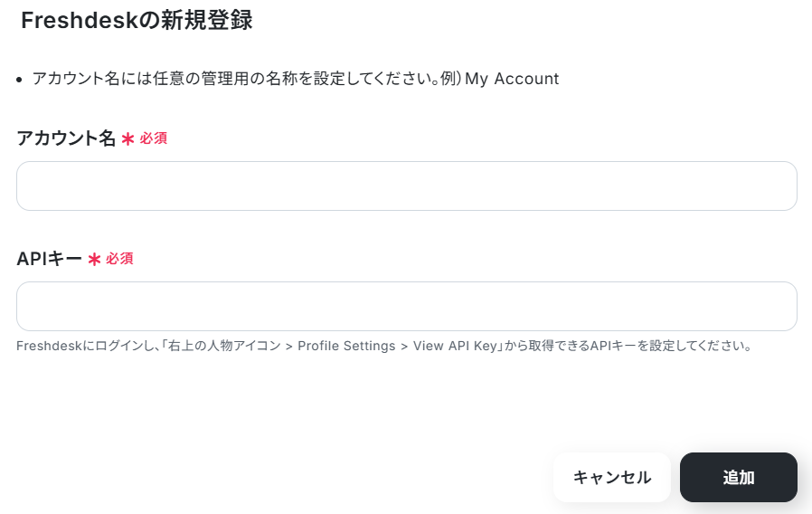Click 必須 marker next to アカウント名

pos(154,138)
